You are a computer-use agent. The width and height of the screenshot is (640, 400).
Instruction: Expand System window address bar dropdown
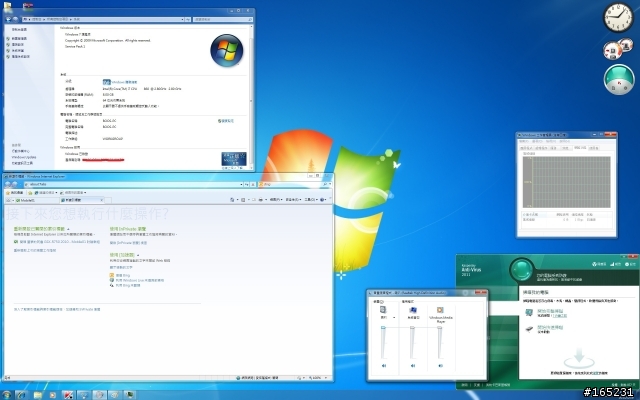pos(182,19)
